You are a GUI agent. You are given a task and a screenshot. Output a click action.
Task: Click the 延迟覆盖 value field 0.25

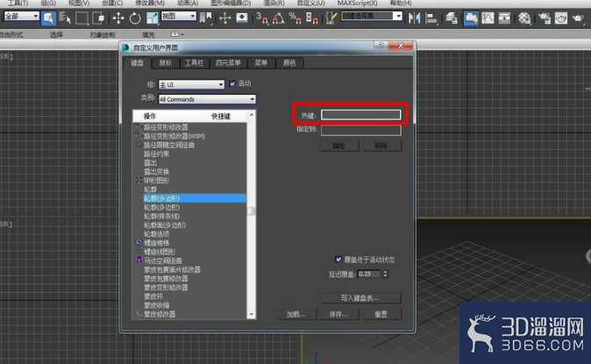(x=368, y=274)
